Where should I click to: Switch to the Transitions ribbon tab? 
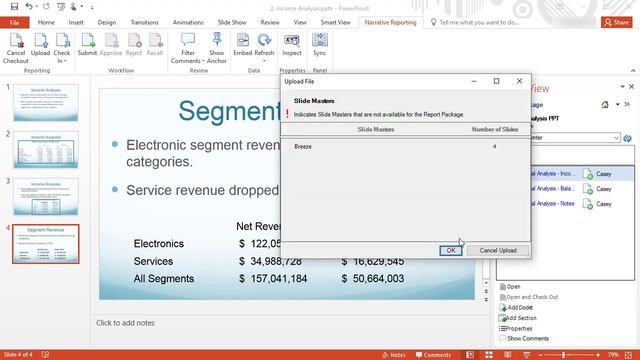click(144, 22)
